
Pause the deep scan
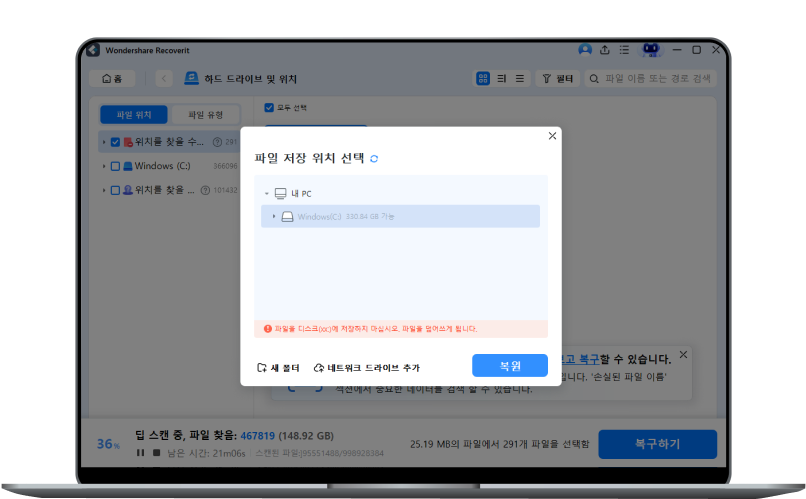pyautogui.click(x=141, y=453)
